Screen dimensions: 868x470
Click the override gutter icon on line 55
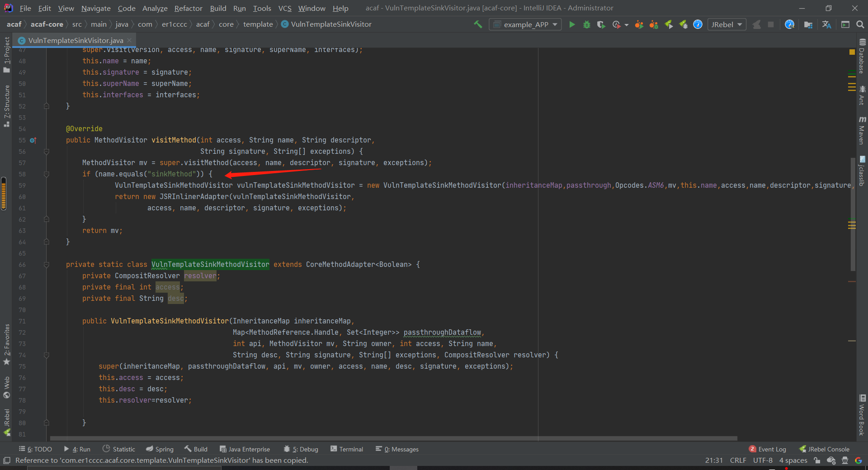coord(33,140)
